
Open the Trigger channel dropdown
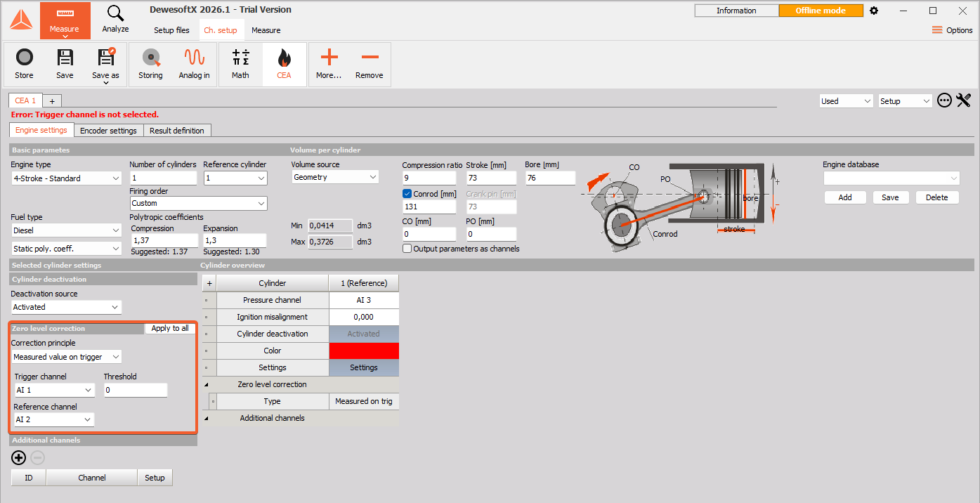tap(54, 390)
